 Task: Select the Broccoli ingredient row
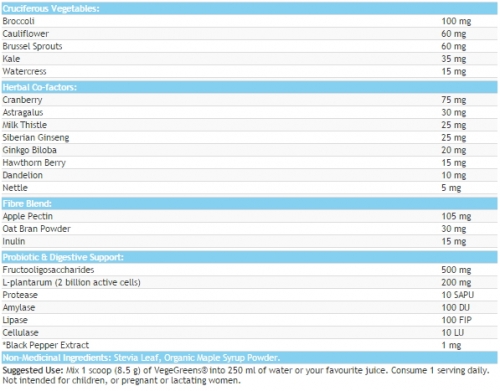(x=250, y=21)
